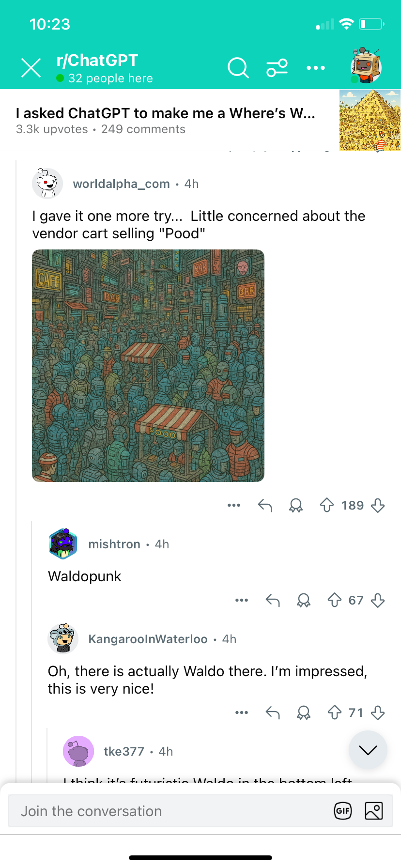
Task: Open the GIF picker
Action: 343,811
